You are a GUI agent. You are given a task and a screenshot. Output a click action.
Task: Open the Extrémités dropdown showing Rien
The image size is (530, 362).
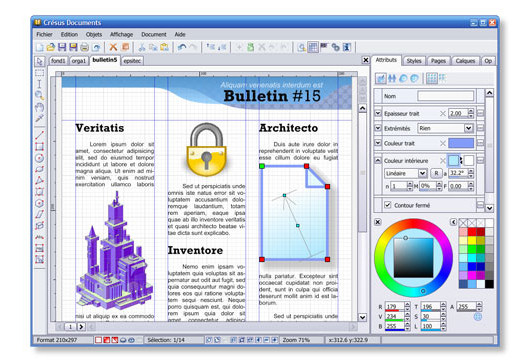tap(445, 128)
